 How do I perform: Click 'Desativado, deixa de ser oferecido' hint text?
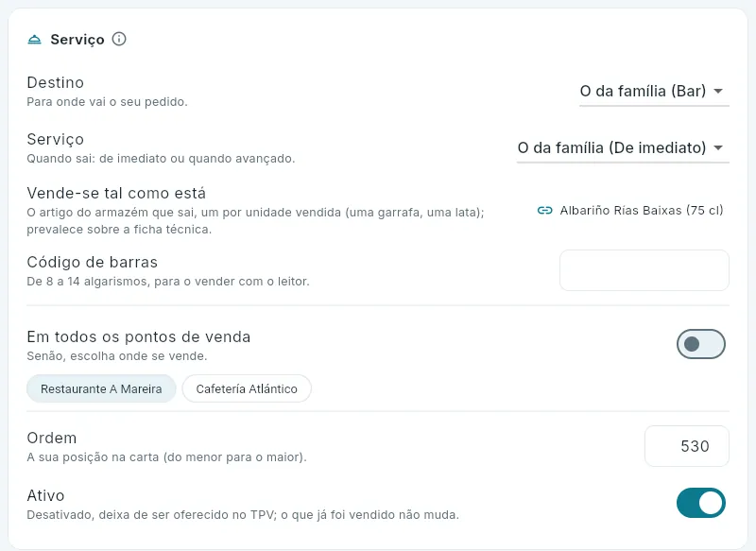243,515
